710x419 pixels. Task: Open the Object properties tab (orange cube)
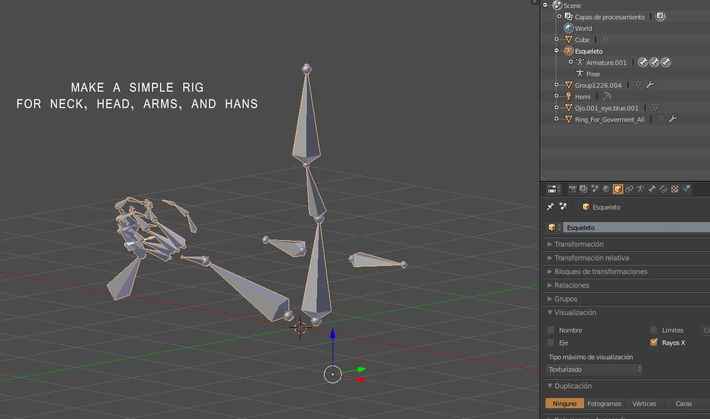pos(618,188)
